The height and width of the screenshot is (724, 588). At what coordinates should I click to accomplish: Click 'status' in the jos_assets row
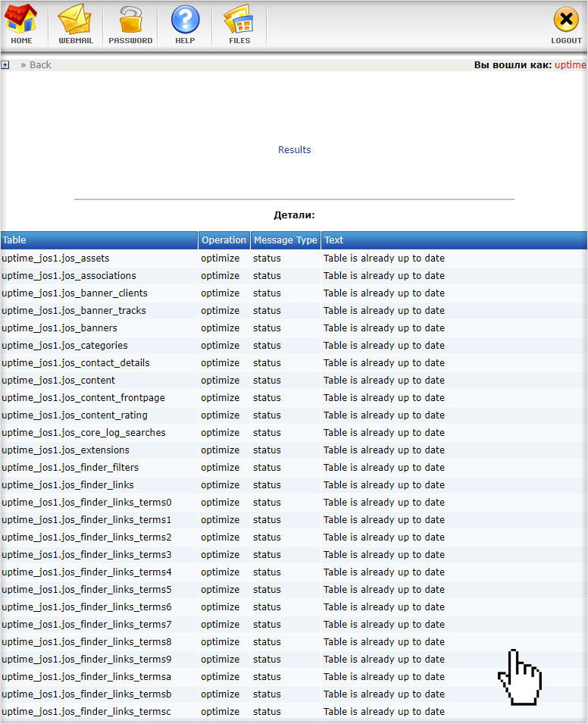(x=267, y=259)
